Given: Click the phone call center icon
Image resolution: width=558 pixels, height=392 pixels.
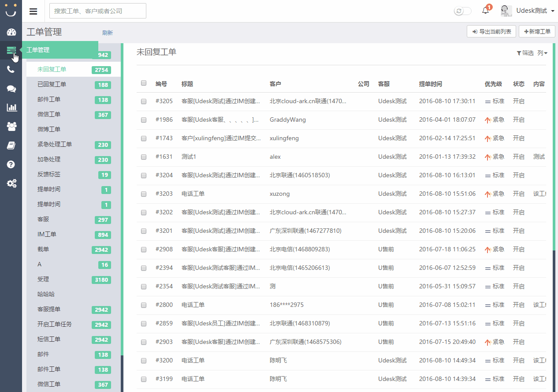Looking at the screenshot, I should tap(11, 69).
